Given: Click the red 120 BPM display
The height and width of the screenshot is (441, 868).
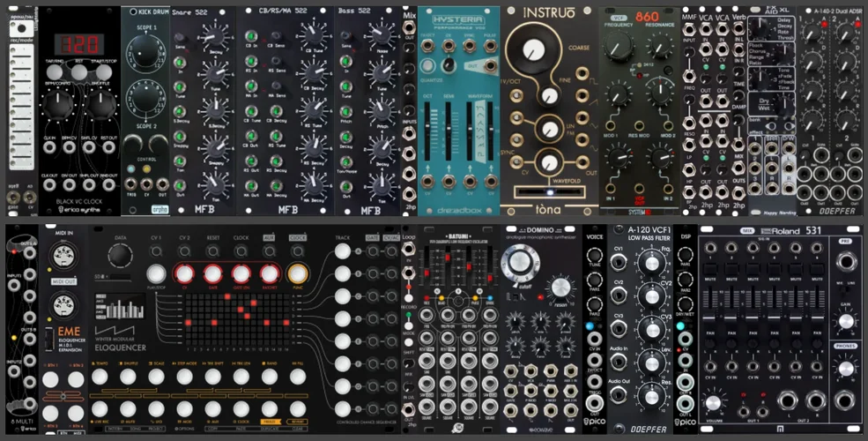Looking at the screenshot, I should coord(79,44).
